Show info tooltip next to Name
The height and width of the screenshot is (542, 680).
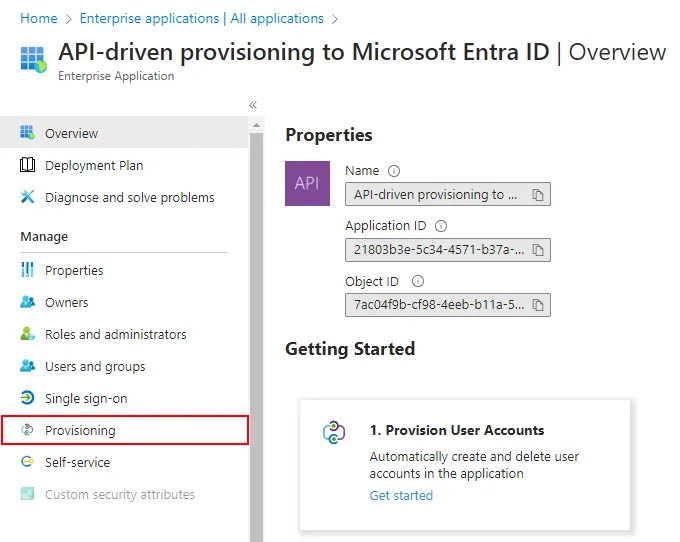pos(394,171)
